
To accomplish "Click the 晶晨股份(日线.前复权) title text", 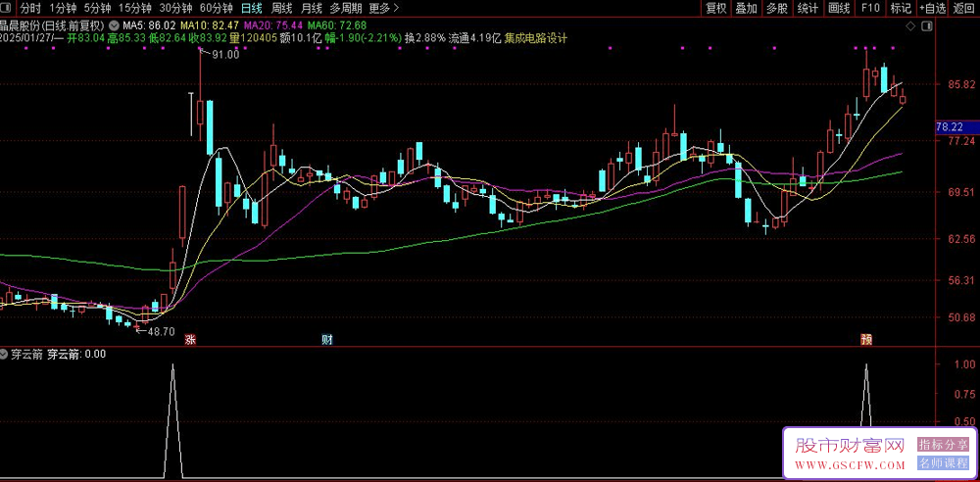I will 53,26.
